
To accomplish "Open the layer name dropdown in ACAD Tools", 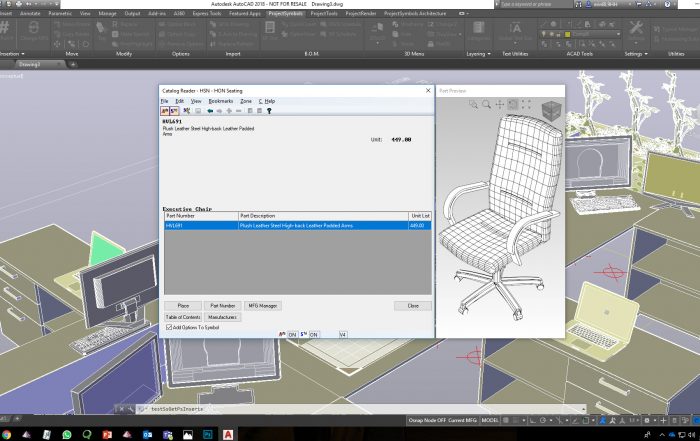I will pos(618,34).
